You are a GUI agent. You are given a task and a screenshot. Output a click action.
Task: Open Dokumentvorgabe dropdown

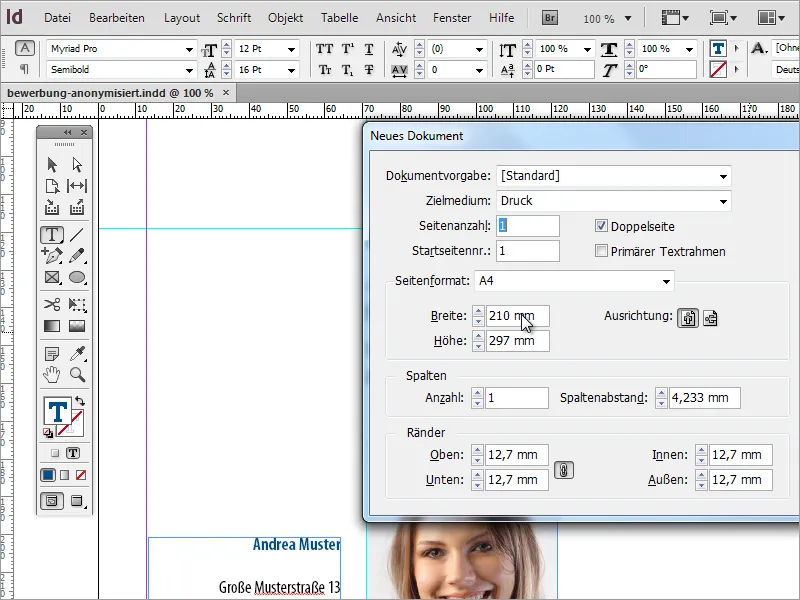(x=723, y=177)
